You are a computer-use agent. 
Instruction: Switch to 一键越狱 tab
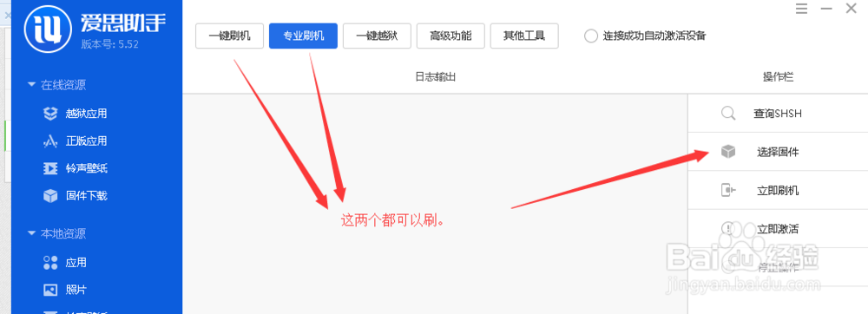[x=377, y=36]
